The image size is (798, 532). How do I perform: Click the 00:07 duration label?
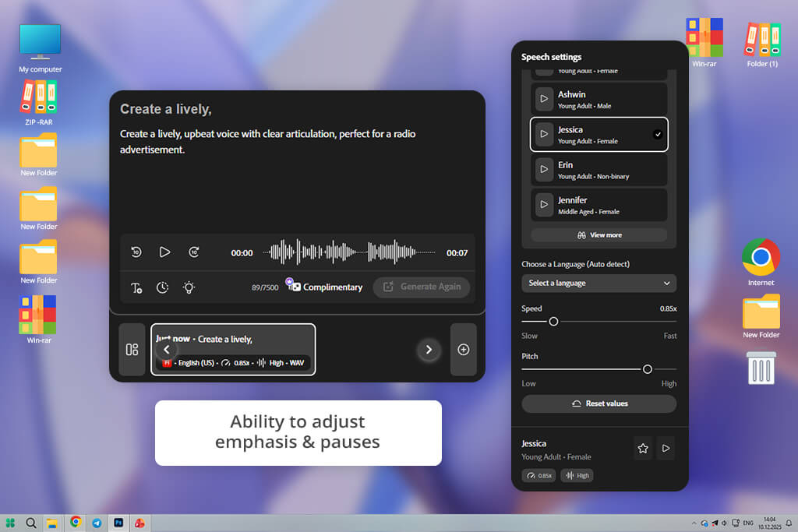pyautogui.click(x=457, y=253)
